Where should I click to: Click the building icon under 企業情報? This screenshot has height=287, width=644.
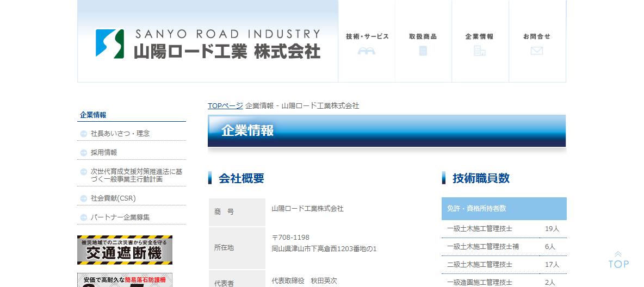[x=480, y=51]
